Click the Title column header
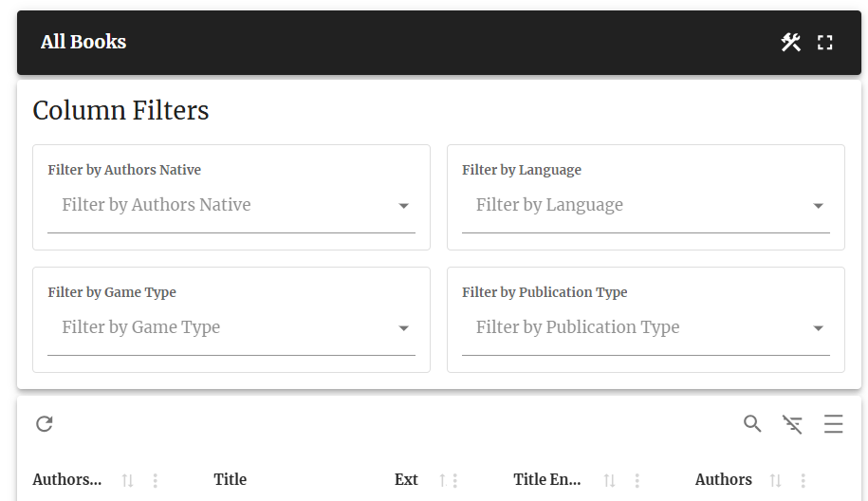Image resolution: width=868 pixels, height=501 pixels. pos(230,479)
